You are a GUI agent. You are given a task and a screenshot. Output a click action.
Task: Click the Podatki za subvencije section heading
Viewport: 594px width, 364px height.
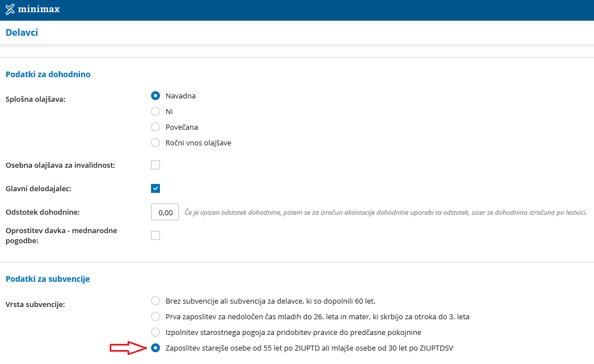48,279
